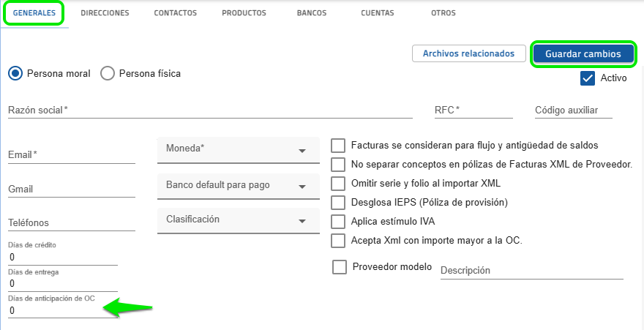Focus the RFC text field
Viewport: 644px width, 330px height.
tap(473, 110)
